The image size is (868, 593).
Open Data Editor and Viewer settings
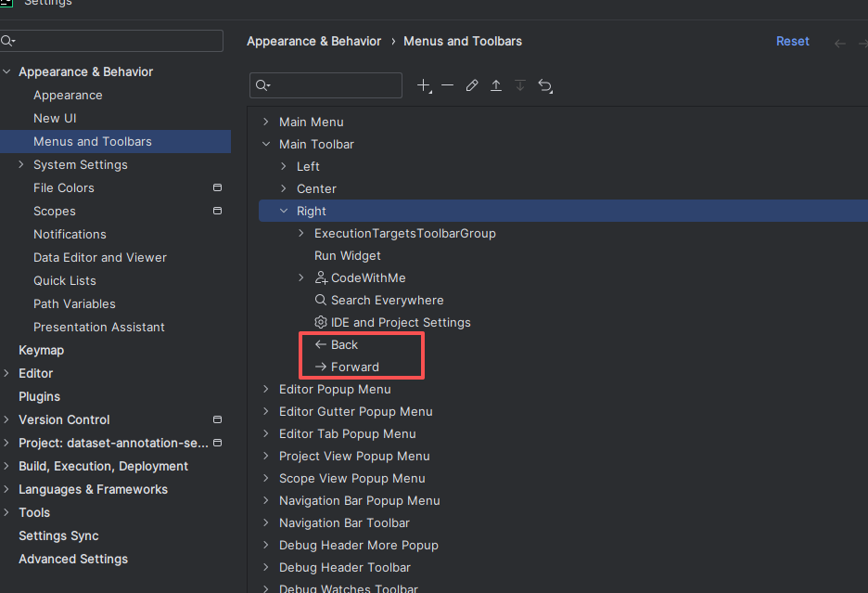tap(99, 258)
